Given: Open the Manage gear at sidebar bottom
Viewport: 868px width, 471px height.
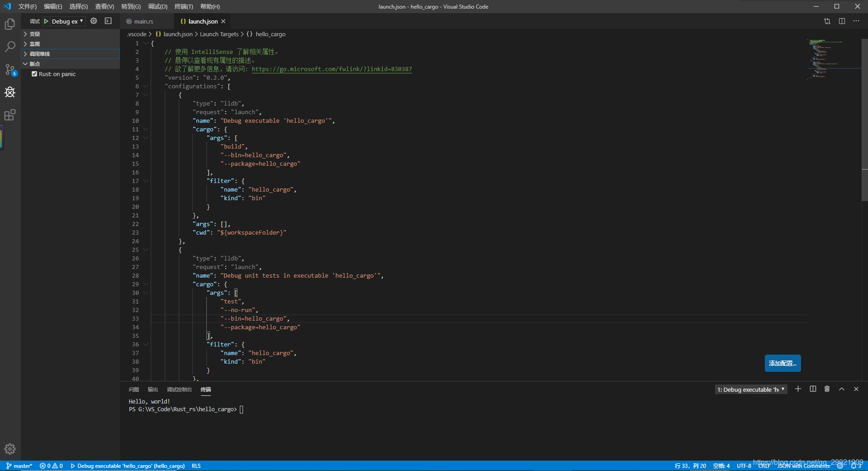Looking at the screenshot, I should (x=10, y=449).
